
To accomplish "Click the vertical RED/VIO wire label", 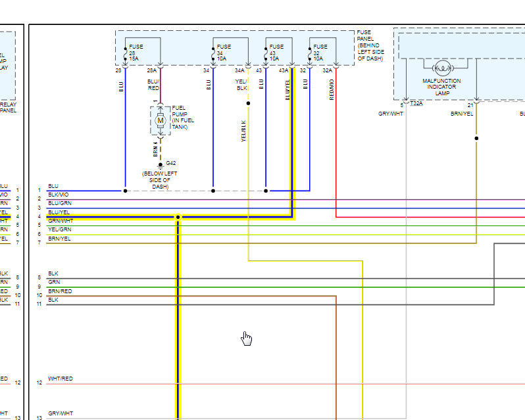I will 332,89.
